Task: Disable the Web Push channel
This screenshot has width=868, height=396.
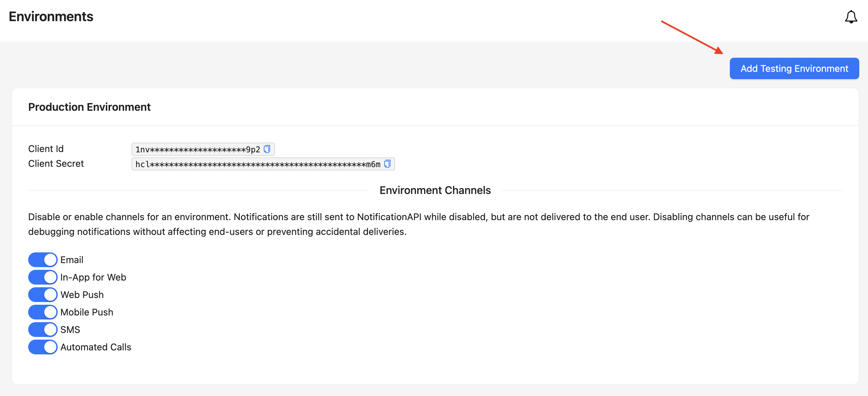Action: tap(42, 295)
